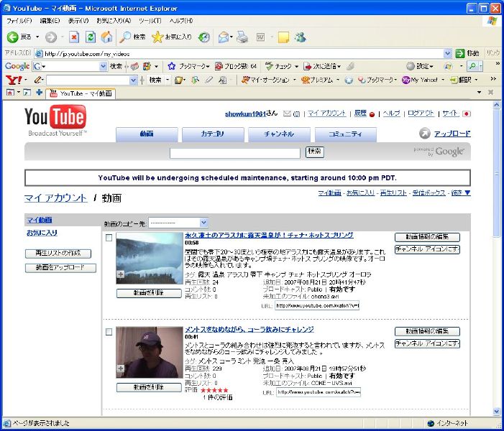Click the YouTube search input field
The height and width of the screenshot is (431, 504).
(x=234, y=152)
